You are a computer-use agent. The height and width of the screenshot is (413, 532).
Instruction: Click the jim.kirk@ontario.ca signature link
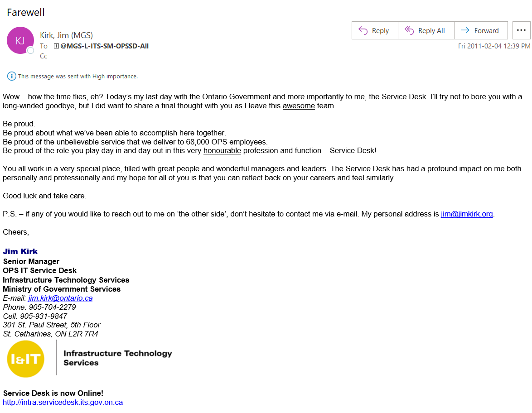(x=60, y=298)
